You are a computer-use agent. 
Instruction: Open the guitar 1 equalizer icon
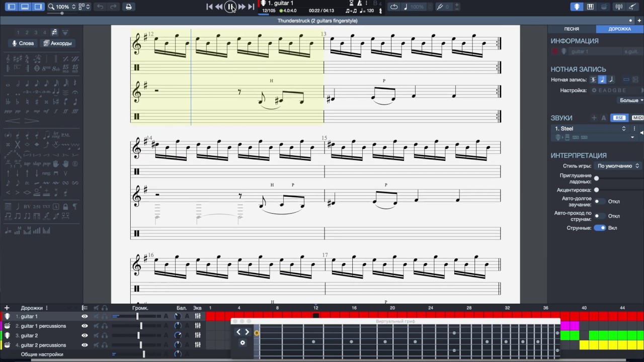[x=198, y=316]
